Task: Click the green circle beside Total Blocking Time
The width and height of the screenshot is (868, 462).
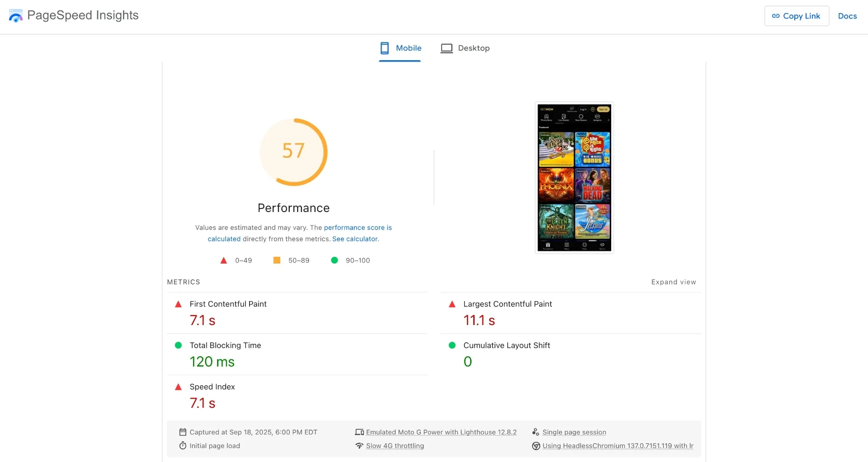Action: pos(178,345)
